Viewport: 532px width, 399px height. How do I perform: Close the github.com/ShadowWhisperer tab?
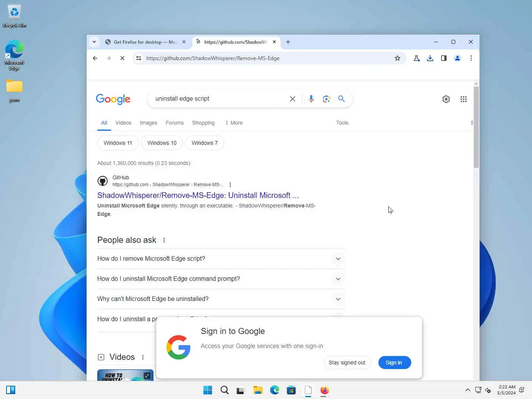(x=274, y=42)
